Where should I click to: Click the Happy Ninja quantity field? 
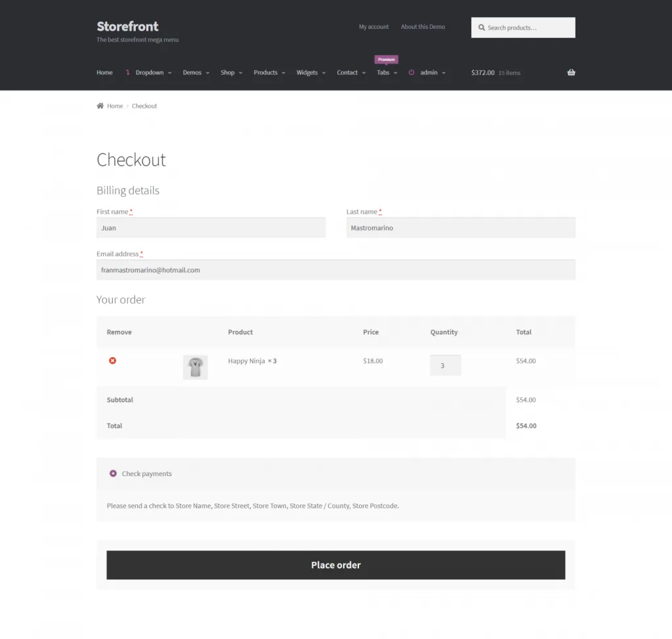(x=445, y=366)
